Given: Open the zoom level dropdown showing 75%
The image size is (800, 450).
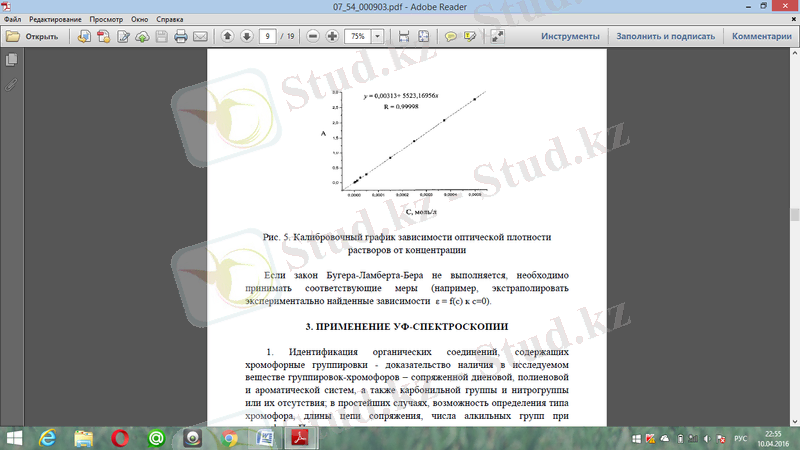Looking at the screenshot, I should [379, 37].
